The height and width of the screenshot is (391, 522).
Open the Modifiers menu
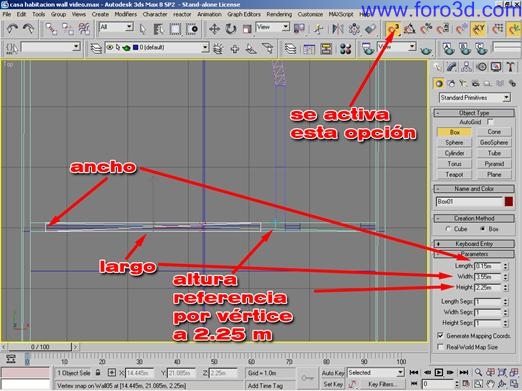click(126, 14)
